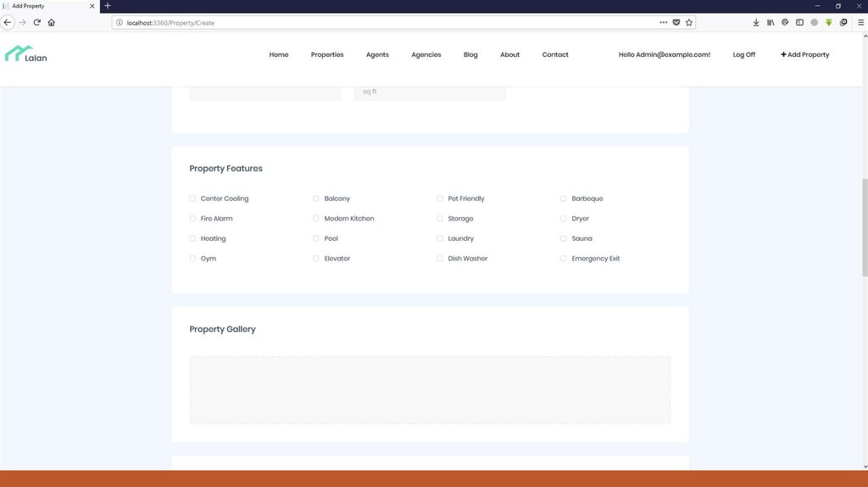Click the Add Property button
Screen dimensions: 868x487
[x=804, y=54]
